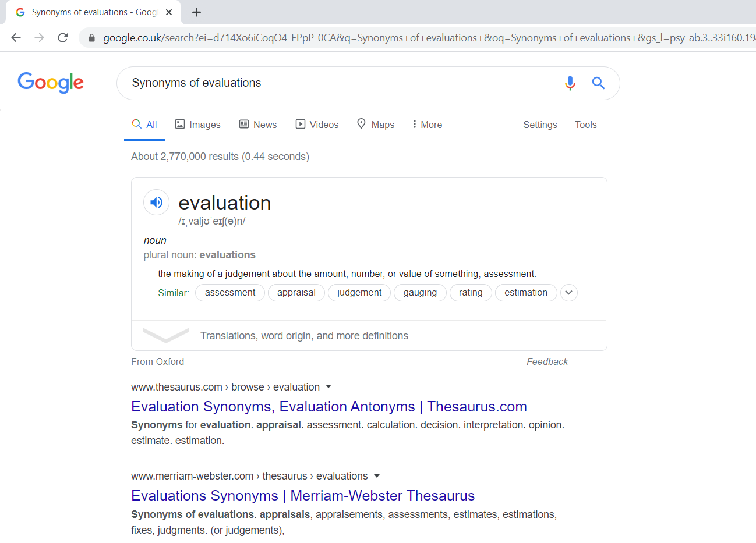Image resolution: width=756 pixels, height=543 pixels.
Task: Select the Videos search icon
Action: 301,124
